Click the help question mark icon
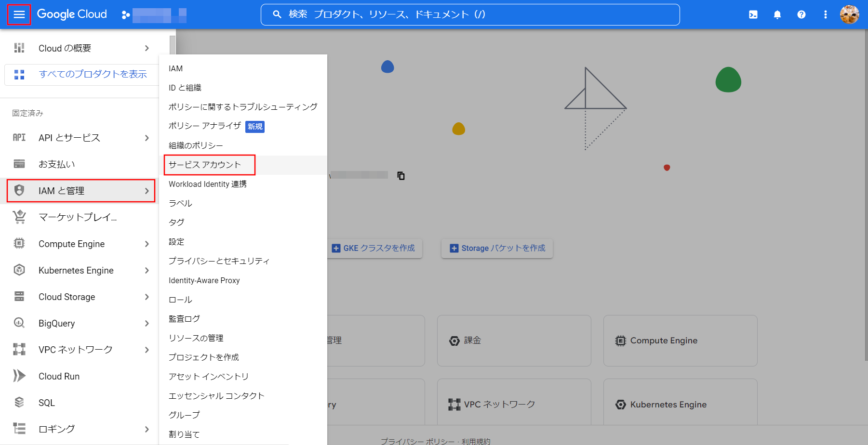Viewport: 868px width, 445px height. tap(801, 14)
